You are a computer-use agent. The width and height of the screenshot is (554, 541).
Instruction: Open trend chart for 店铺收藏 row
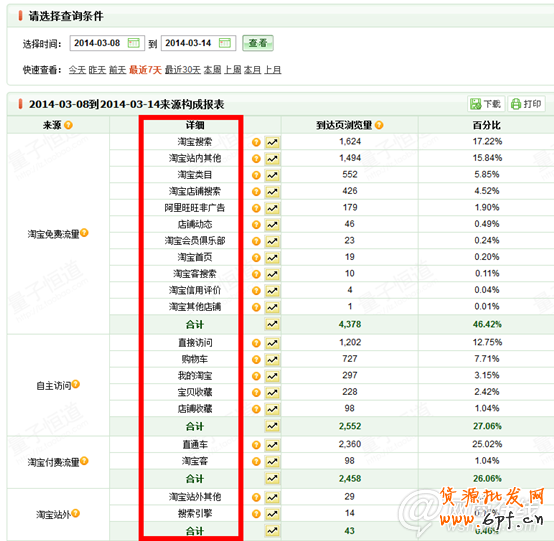(272, 409)
